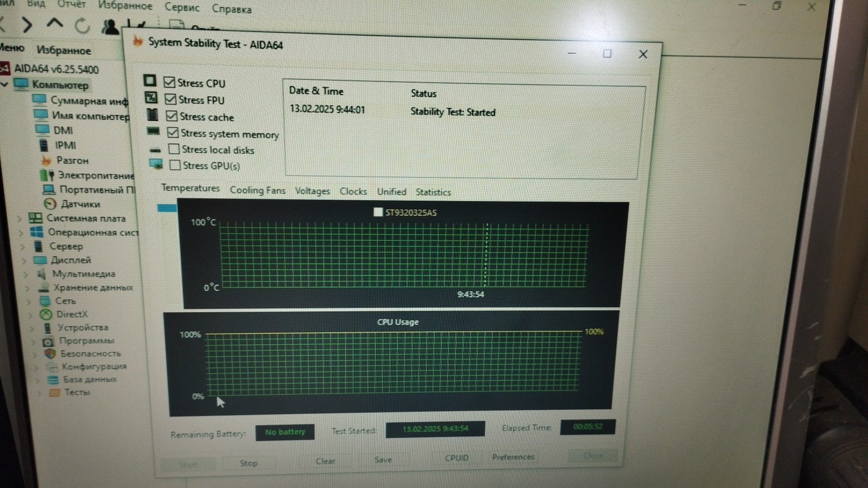Open the Statistics tab

433,192
